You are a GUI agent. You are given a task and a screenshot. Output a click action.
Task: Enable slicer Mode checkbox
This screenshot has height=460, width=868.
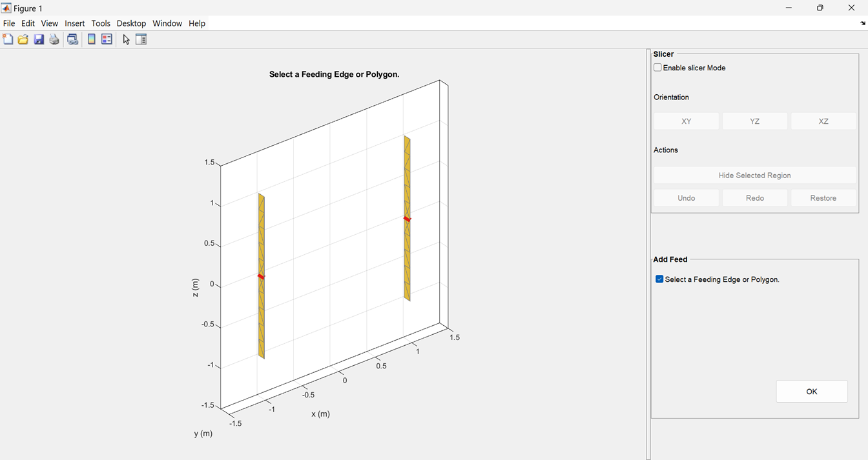657,67
